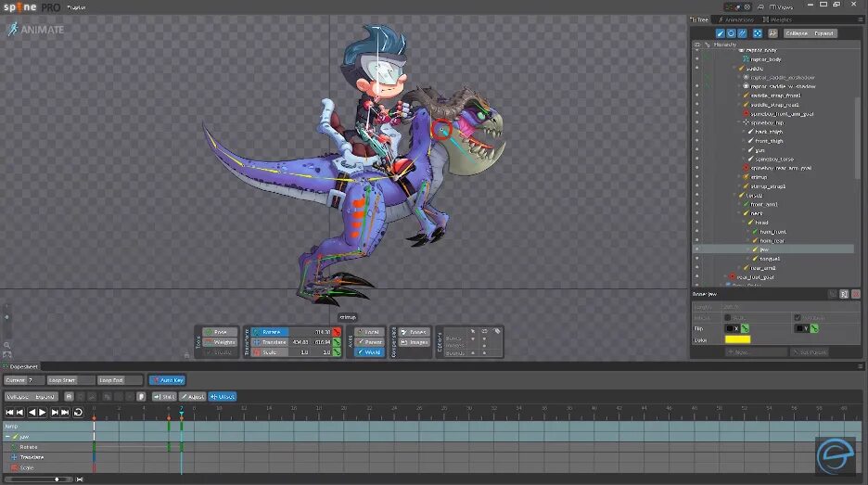Toggle Images compensation
Screen dimensions: 868x485
[x=414, y=342]
